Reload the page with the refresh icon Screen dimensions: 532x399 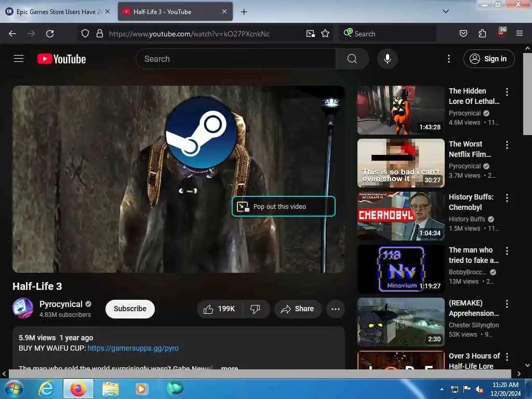click(x=50, y=34)
